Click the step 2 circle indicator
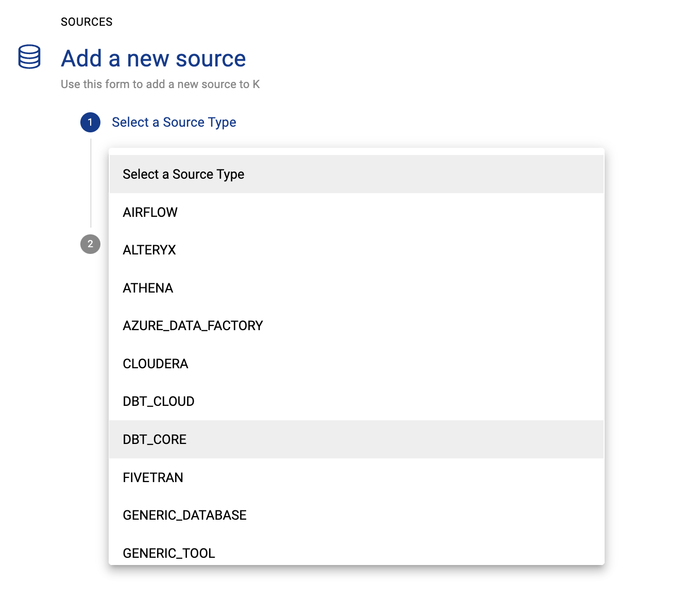Image resolution: width=686 pixels, height=616 pixels. tap(90, 244)
